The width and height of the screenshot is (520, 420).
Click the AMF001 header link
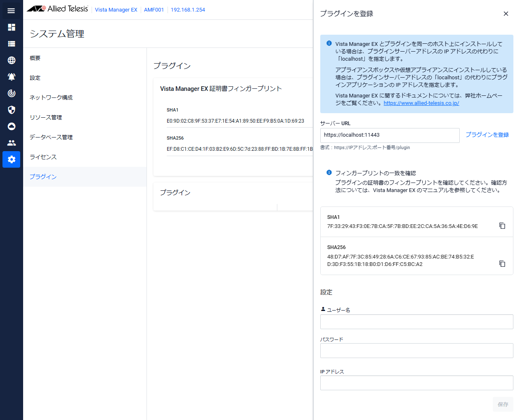(x=154, y=9)
